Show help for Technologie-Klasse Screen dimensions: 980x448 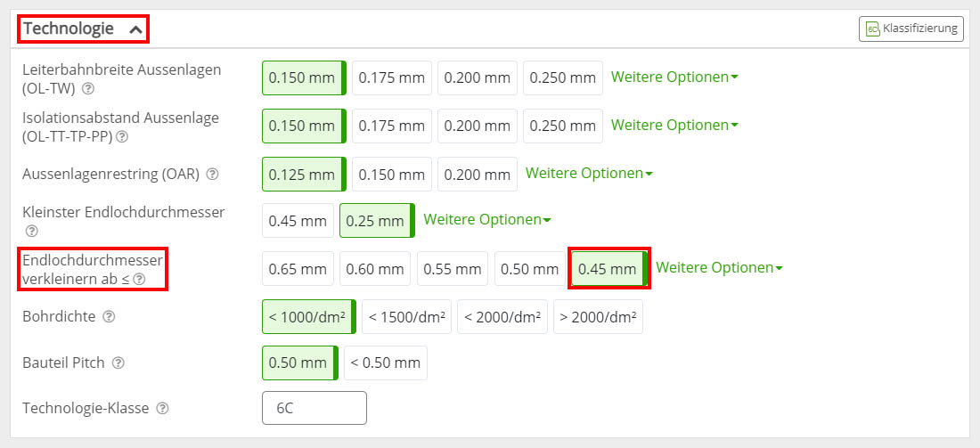162,409
